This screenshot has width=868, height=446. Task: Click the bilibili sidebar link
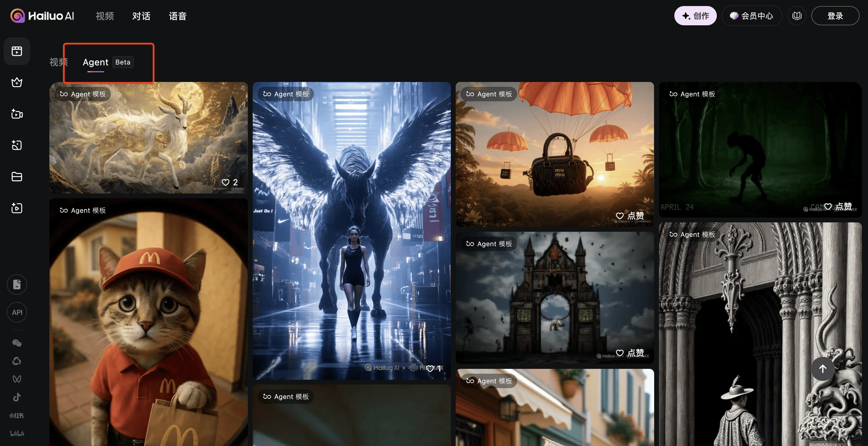point(17,433)
